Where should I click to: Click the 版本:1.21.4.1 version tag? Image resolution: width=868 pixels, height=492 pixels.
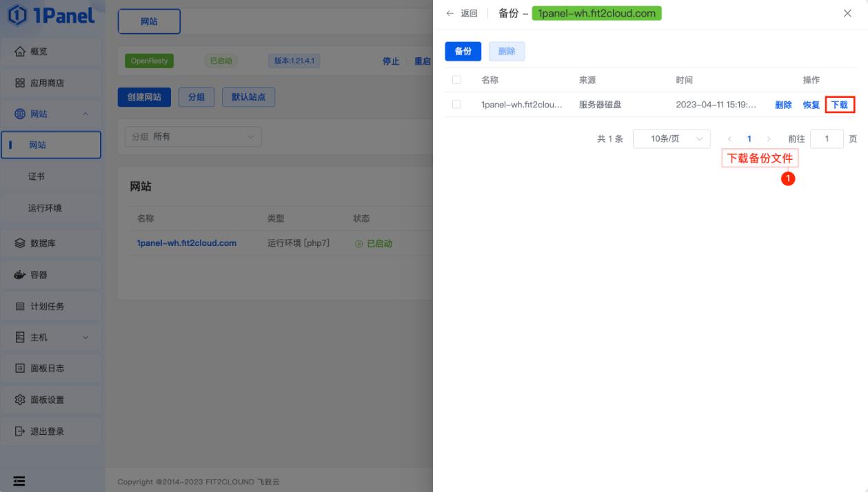(x=293, y=61)
